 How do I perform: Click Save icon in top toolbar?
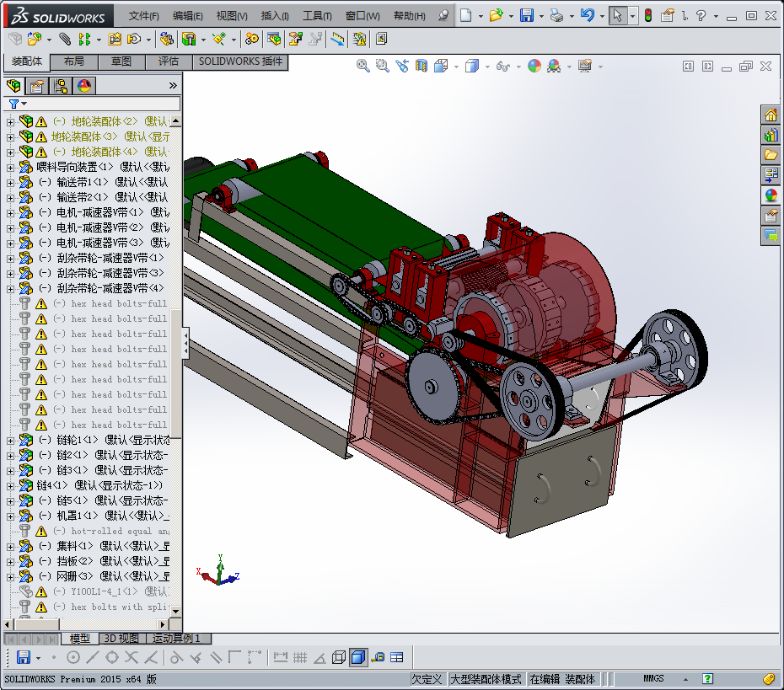pos(527,15)
